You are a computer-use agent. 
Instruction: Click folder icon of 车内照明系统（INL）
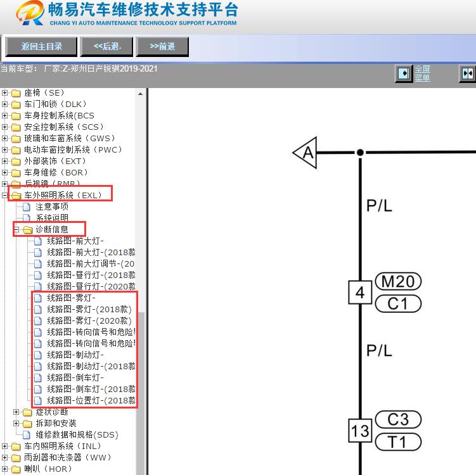coord(16,446)
